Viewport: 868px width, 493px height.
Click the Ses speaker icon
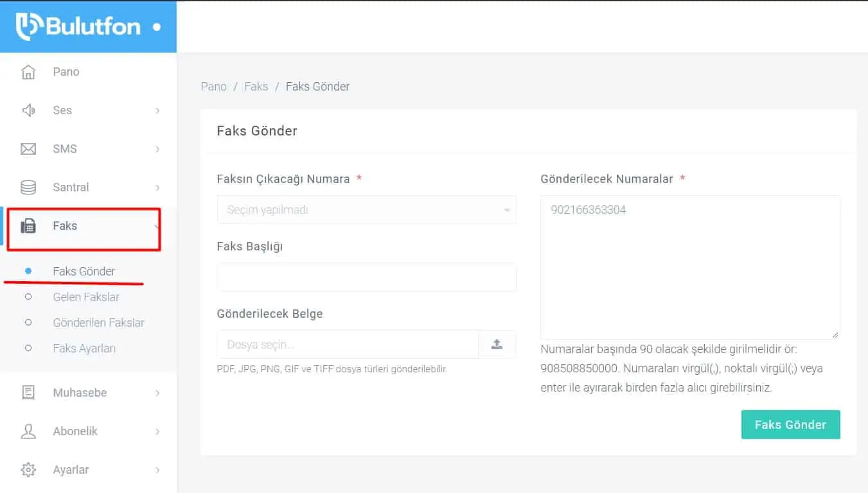click(x=28, y=110)
